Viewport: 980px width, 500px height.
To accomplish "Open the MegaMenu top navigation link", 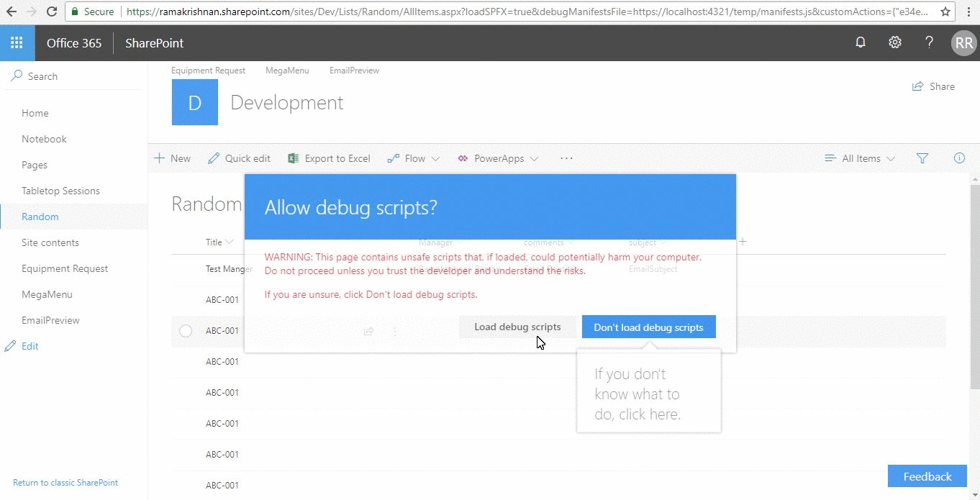I will 287,71.
